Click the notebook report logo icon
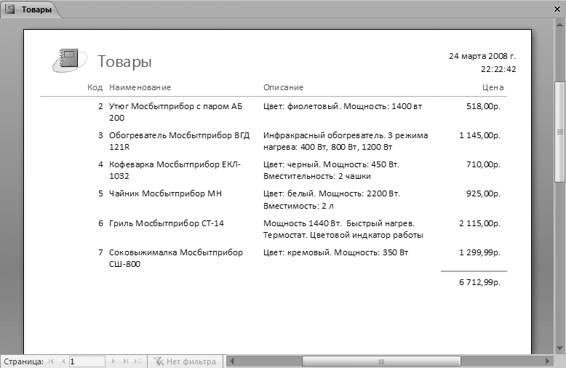Viewport: 566px width, 368px height. tap(69, 60)
